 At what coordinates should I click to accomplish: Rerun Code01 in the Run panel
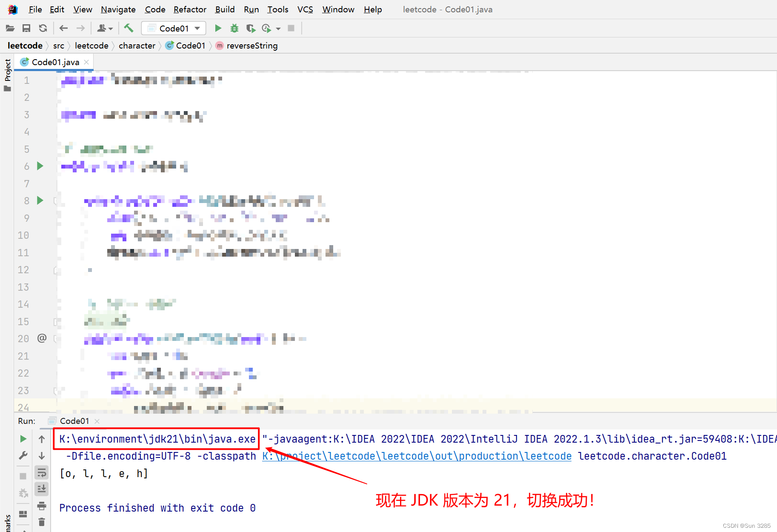click(23, 439)
